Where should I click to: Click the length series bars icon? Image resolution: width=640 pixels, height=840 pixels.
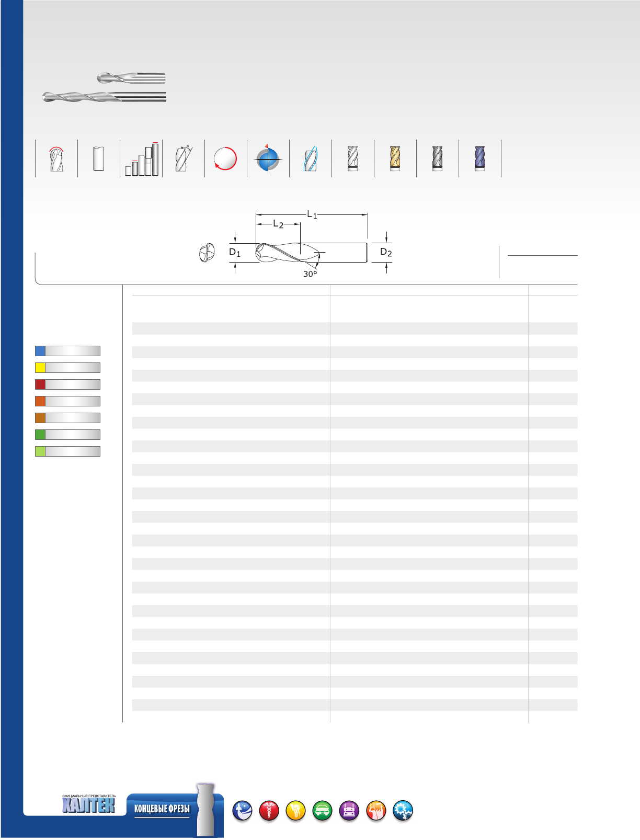pyautogui.click(x=141, y=158)
